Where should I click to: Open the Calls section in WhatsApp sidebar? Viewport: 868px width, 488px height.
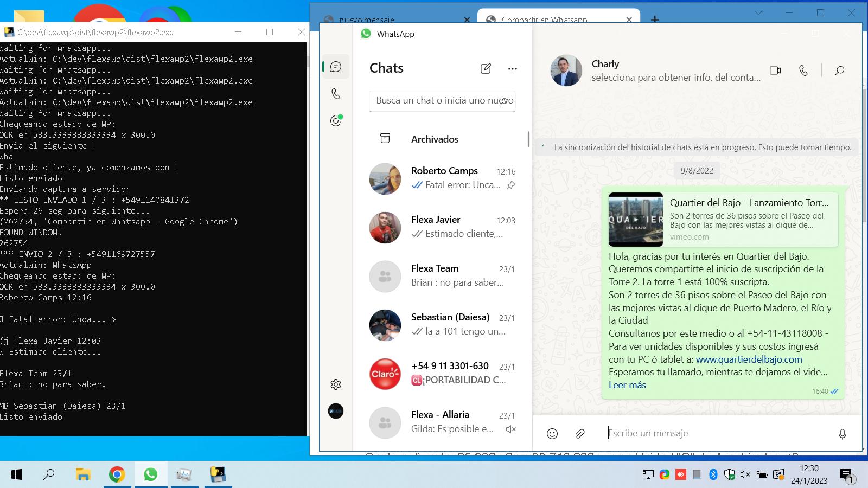(x=336, y=94)
